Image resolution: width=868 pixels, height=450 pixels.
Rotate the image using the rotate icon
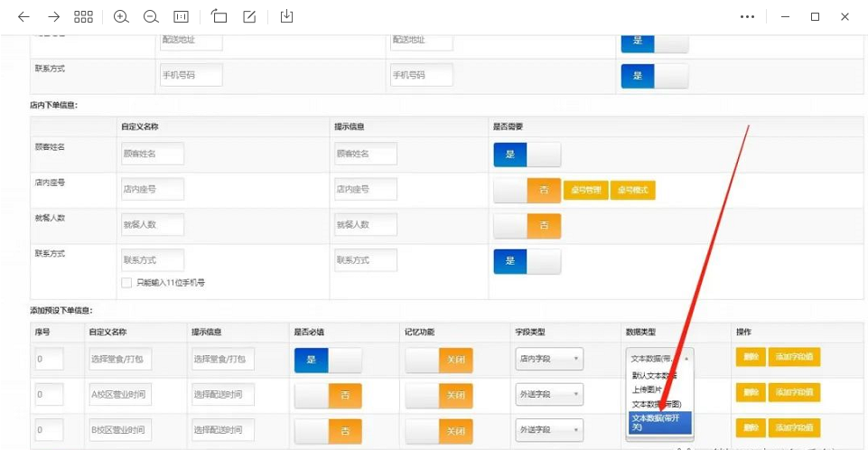click(x=219, y=16)
